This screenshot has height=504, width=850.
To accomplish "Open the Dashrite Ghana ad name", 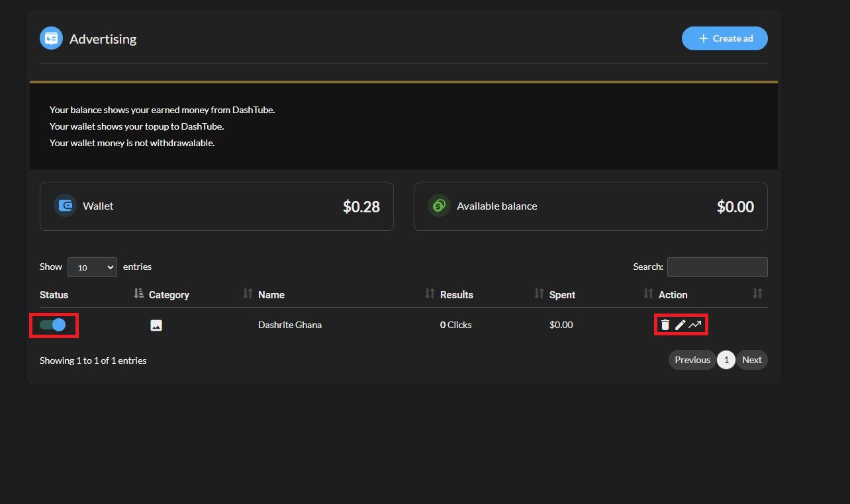I will 290,325.
